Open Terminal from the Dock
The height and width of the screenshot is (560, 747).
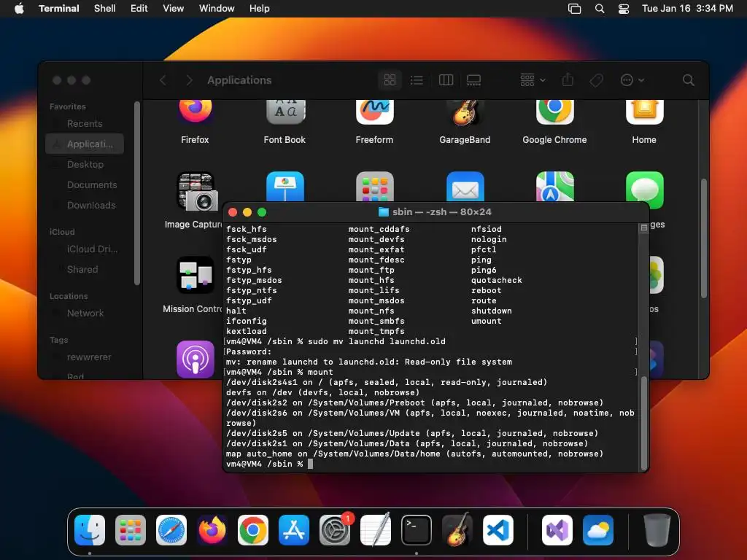(x=417, y=530)
